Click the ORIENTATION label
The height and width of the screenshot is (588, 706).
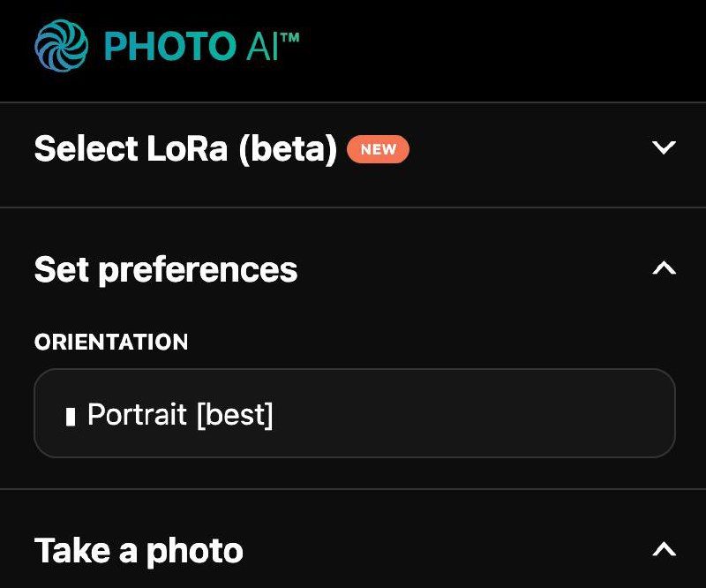tap(111, 343)
